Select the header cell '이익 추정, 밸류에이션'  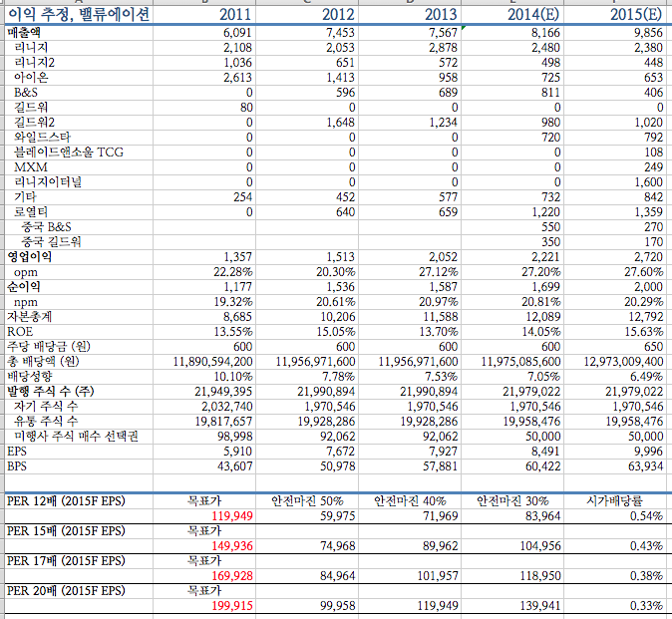click(x=79, y=15)
